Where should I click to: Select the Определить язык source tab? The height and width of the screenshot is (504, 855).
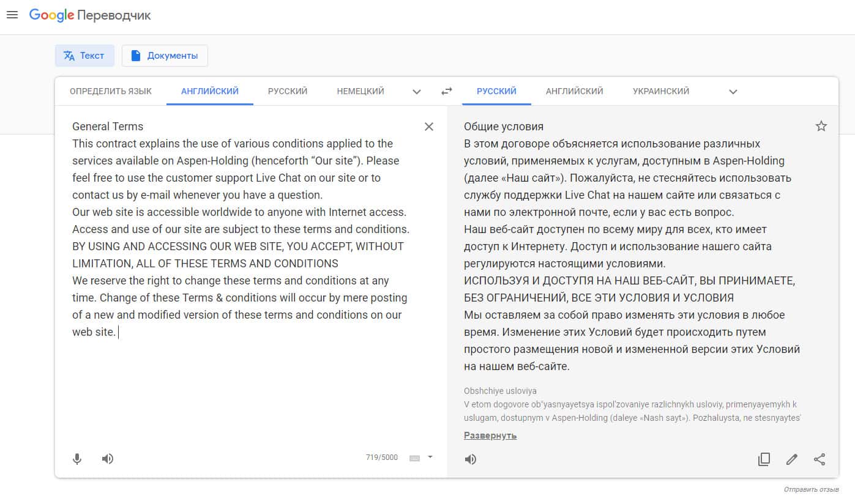click(111, 91)
